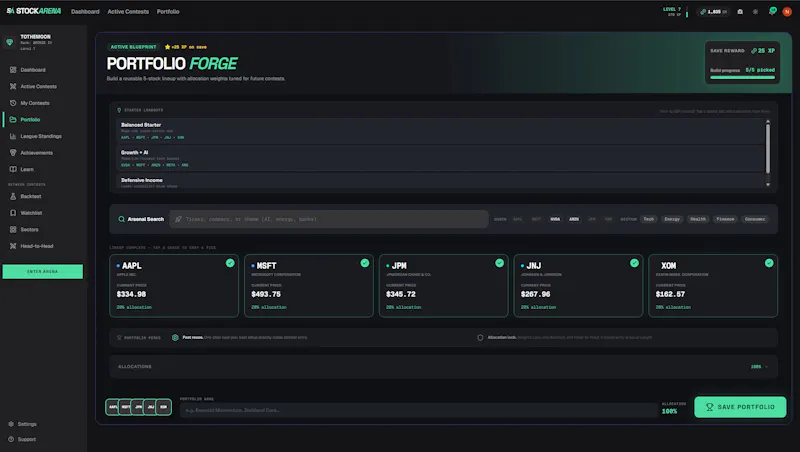This screenshot has height=452, width=800.
Task: Pick the NVDA quick-add chip
Action: [555, 219]
